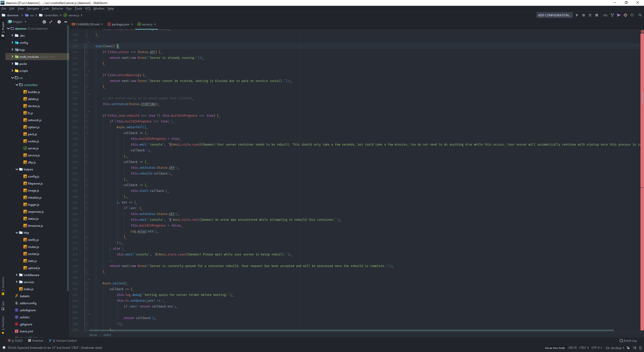Toggle fold marker at line 240 gutter
The height and width of the screenshot is (352, 644).
87,46
